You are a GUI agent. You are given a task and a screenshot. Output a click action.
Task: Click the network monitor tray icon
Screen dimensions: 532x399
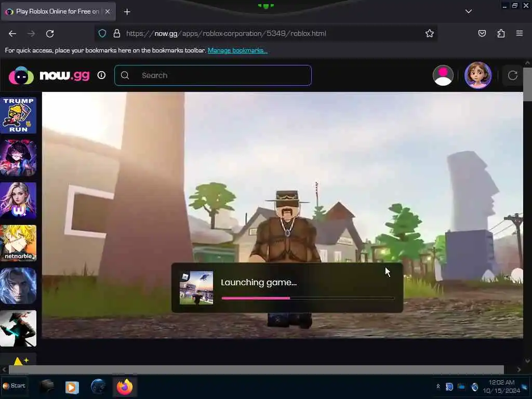tap(462, 387)
